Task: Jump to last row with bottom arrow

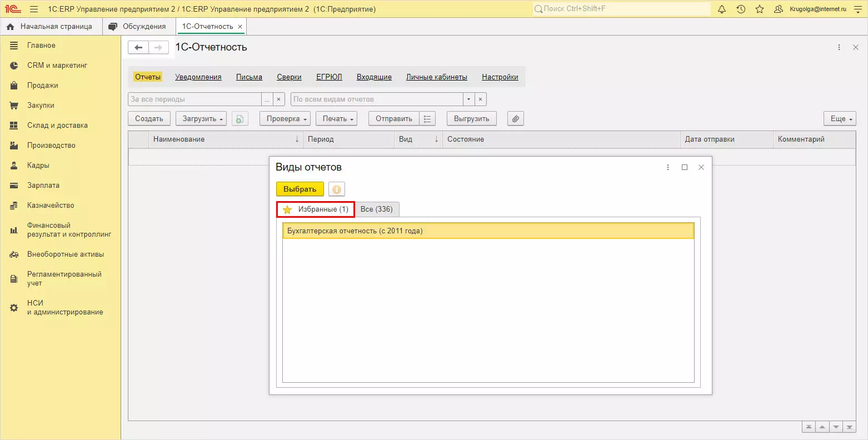Action: (849, 427)
